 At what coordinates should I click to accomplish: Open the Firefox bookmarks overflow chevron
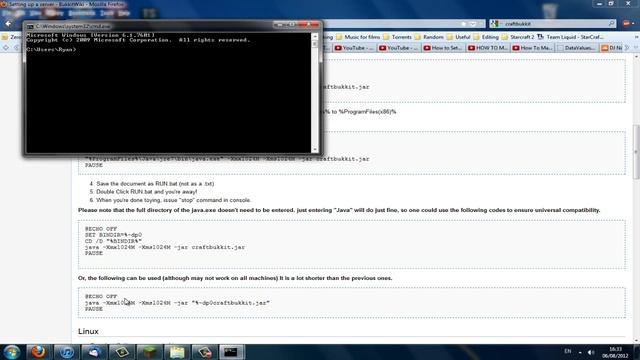click(636, 37)
